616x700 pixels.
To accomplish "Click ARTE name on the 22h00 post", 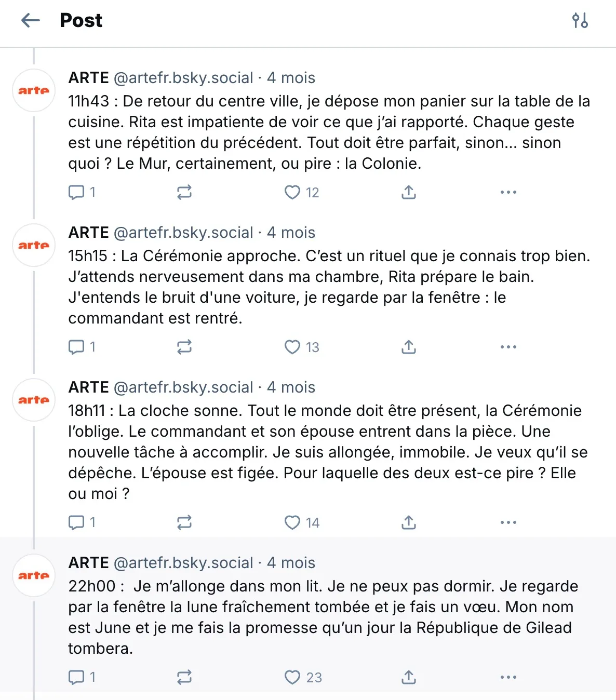I will [88, 563].
